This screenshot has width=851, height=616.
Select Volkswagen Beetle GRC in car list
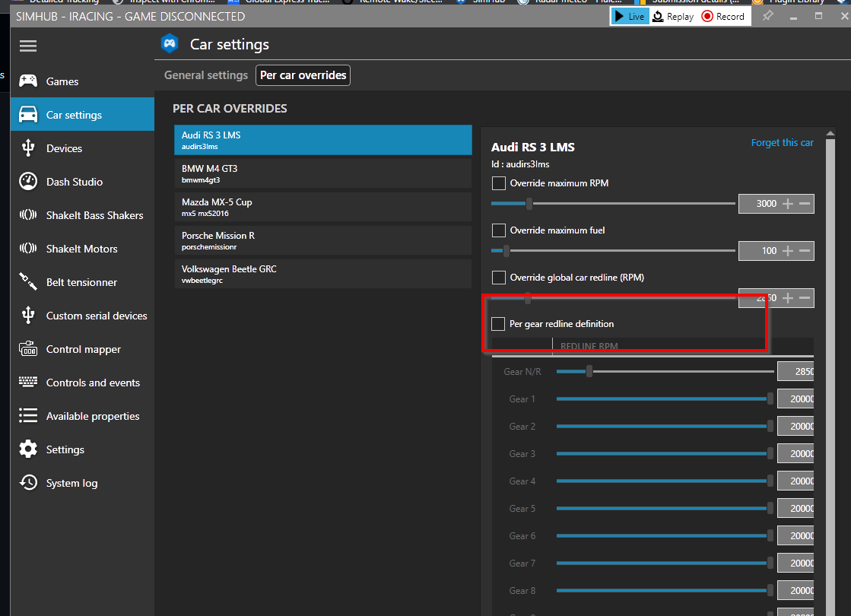[323, 274]
